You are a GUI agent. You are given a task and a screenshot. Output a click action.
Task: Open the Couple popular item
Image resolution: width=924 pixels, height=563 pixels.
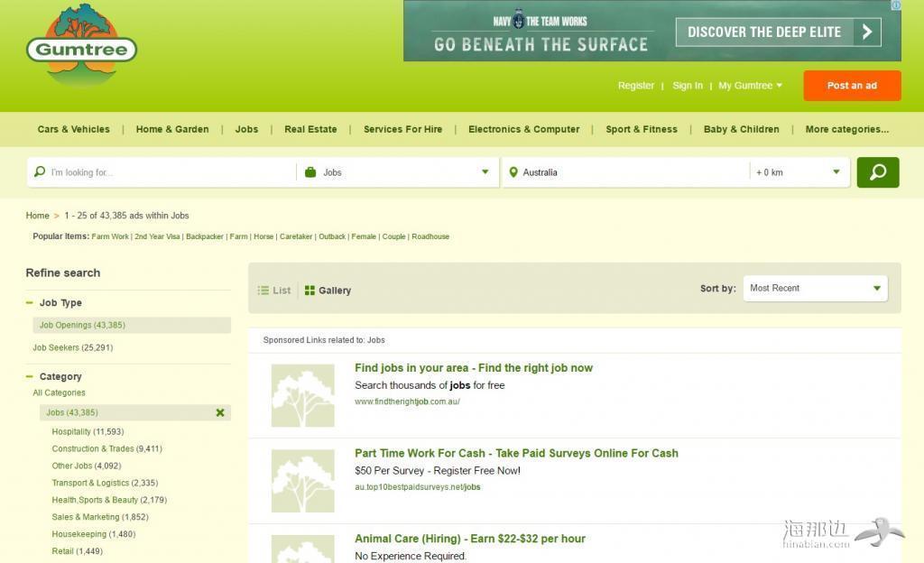pyautogui.click(x=393, y=236)
